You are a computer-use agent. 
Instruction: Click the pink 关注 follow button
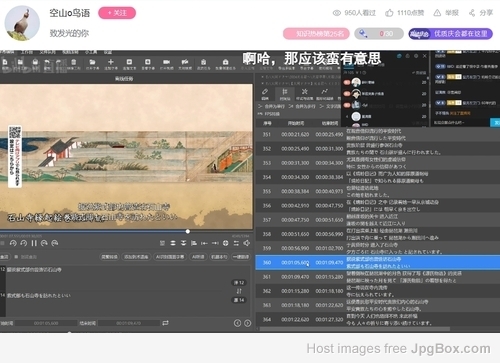pyautogui.click(x=117, y=13)
